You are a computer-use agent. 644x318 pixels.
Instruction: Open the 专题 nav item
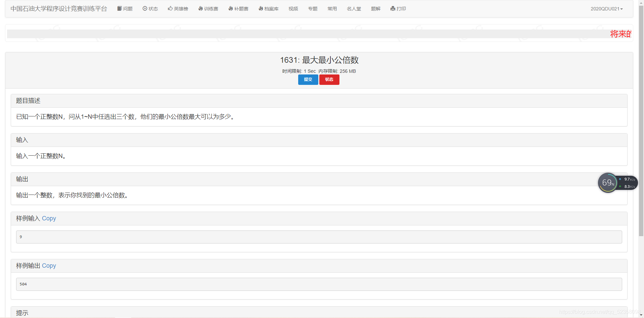click(313, 9)
